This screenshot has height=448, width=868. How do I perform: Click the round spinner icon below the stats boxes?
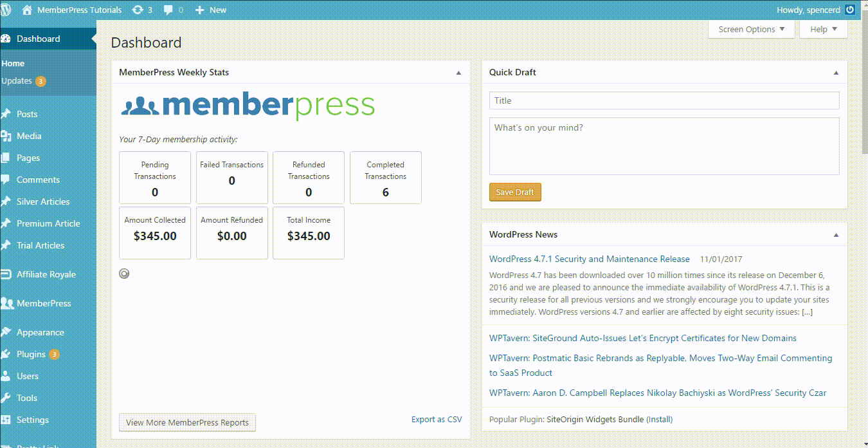(124, 274)
